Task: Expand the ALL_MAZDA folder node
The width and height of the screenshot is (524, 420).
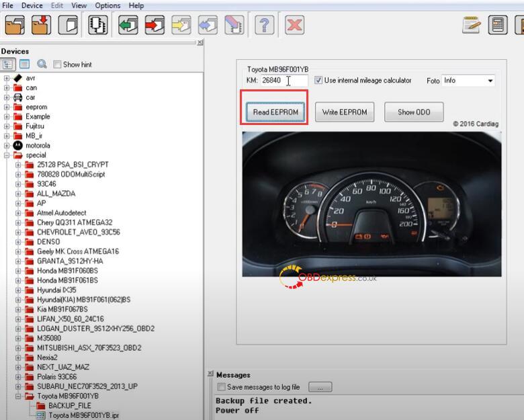Action: 18,194
